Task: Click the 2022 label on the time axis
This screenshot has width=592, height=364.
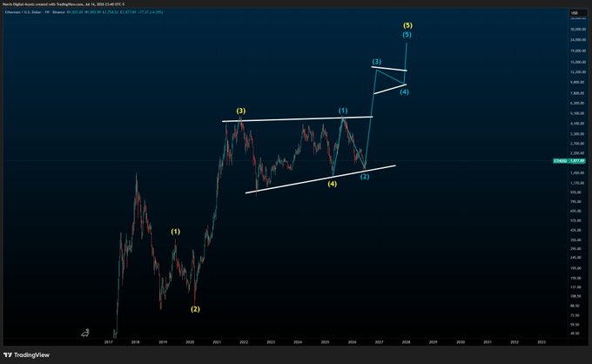Action: coord(244,342)
